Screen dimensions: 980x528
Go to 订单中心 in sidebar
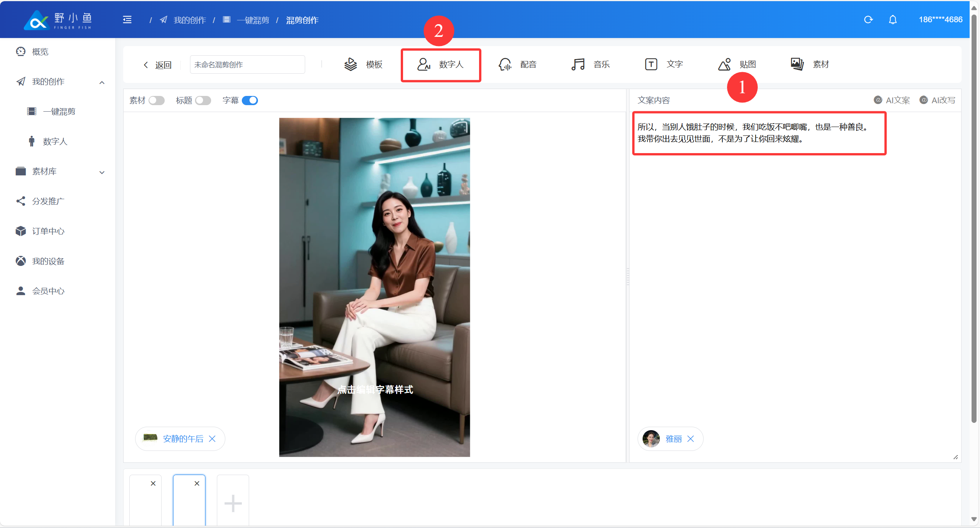point(48,231)
